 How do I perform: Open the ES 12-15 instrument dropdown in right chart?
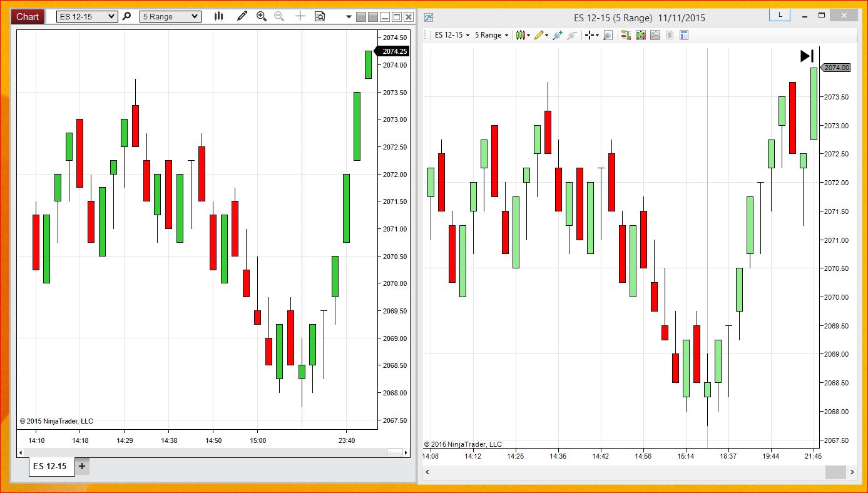click(x=452, y=36)
